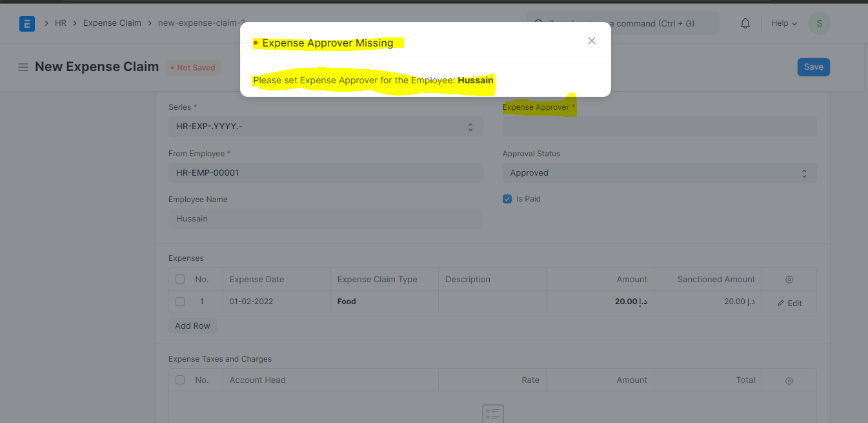Open the gear icon on Expense Taxes table

pos(789,380)
